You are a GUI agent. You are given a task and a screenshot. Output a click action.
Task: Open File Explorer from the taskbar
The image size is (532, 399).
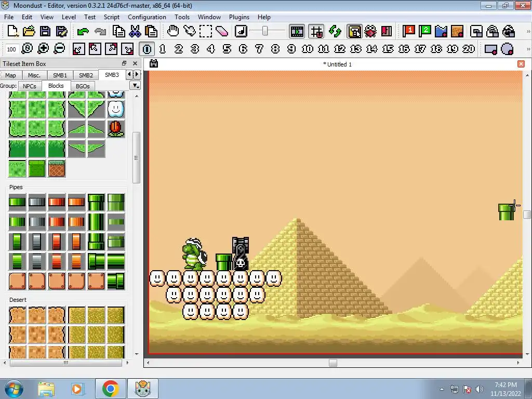click(x=46, y=389)
